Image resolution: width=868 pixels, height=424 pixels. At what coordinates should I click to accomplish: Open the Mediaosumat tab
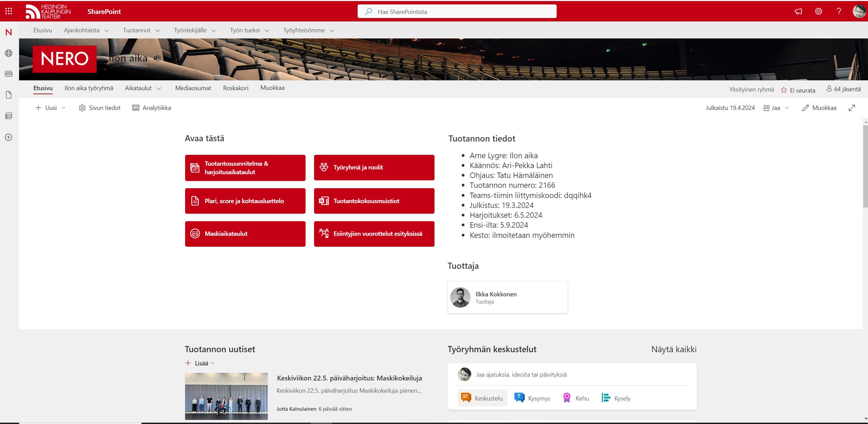click(193, 88)
